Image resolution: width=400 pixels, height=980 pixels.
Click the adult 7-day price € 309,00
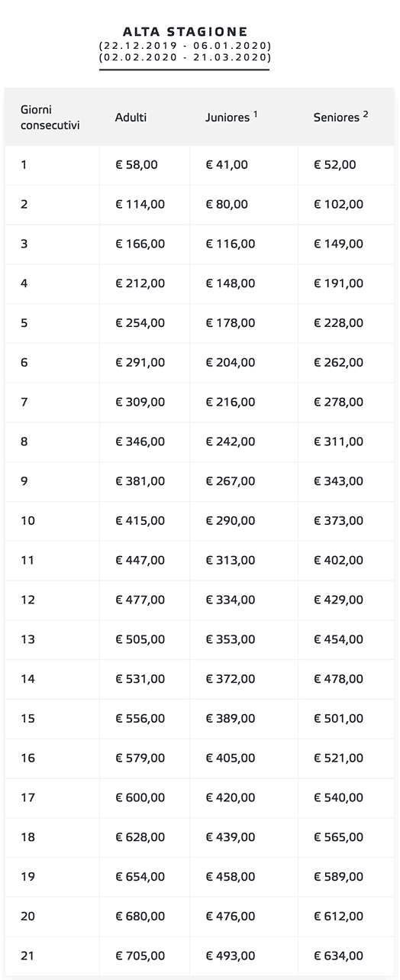pyautogui.click(x=140, y=402)
